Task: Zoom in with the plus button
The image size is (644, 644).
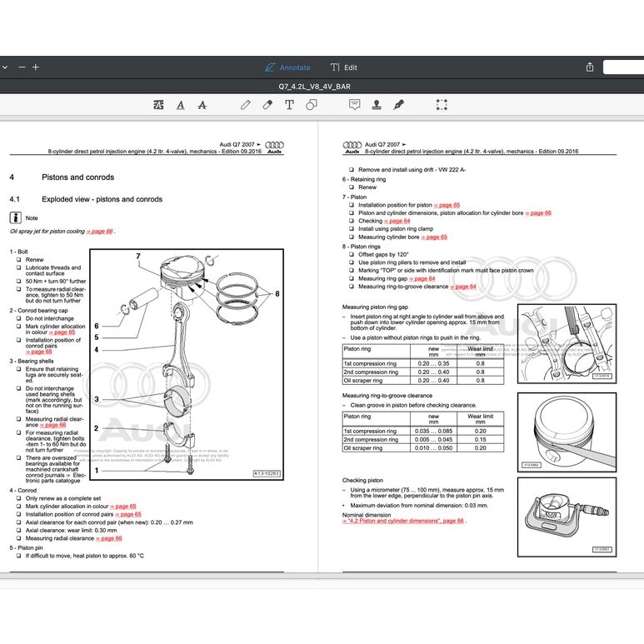Action: (35, 67)
